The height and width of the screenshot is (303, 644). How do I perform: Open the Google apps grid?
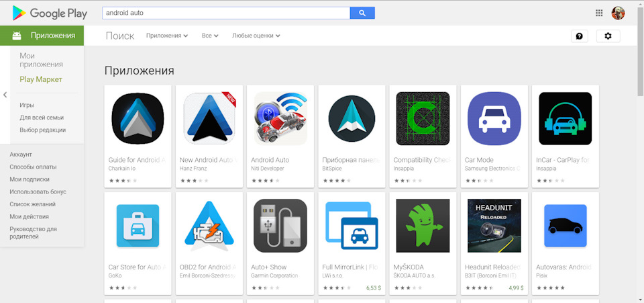[x=599, y=13]
